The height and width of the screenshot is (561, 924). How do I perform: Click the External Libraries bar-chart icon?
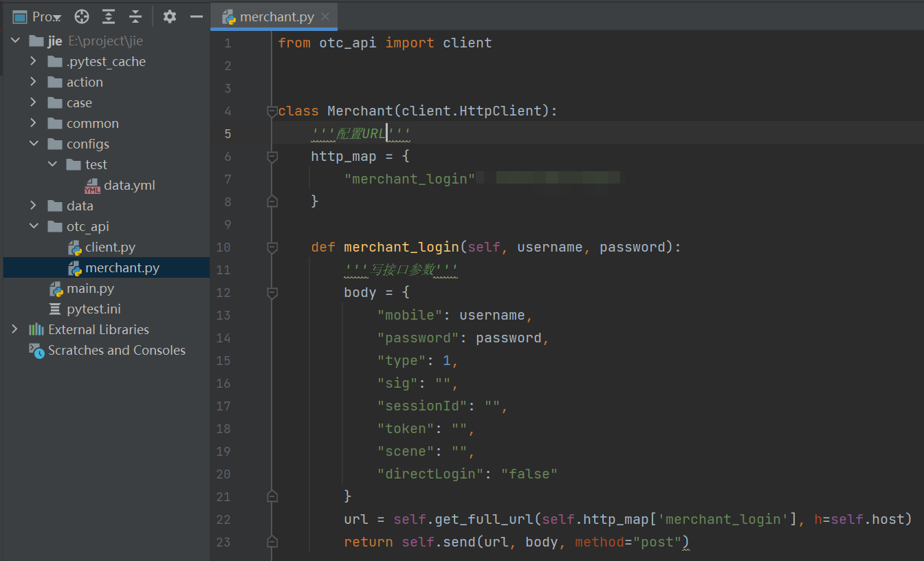(36, 330)
